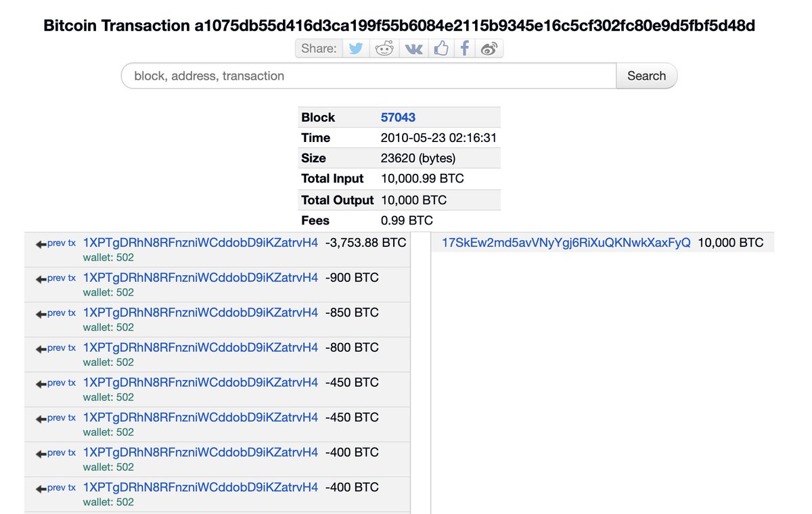
Task: Click wallet: 502 under -3,753.88 BTC input
Action: pos(108,258)
